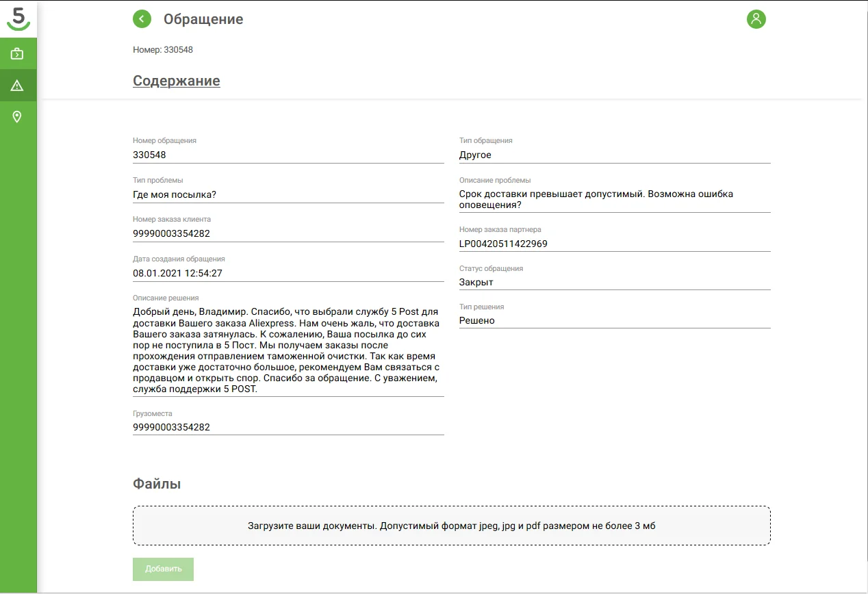Click the 5 Post logo
The height and width of the screenshot is (594, 868).
[18, 18]
